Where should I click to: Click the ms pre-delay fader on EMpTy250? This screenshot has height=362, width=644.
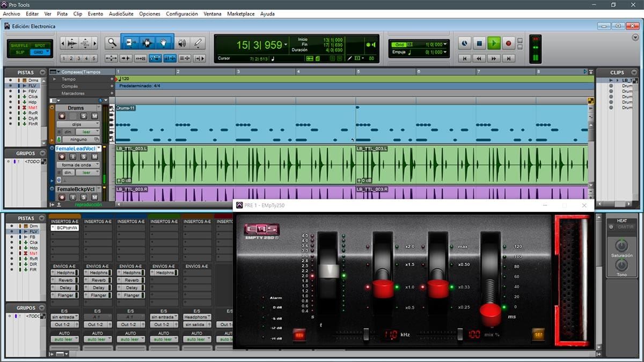point(491,314)
